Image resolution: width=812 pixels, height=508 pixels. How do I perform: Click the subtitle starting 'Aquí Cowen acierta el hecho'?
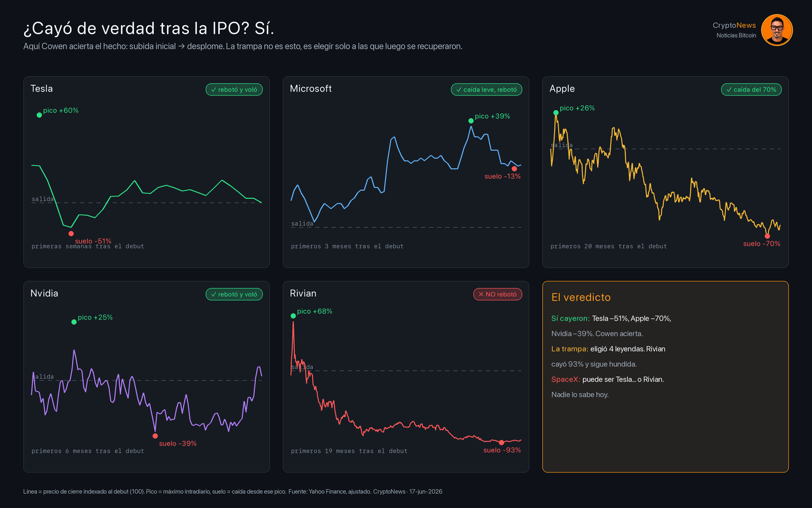tap(243, 46)
